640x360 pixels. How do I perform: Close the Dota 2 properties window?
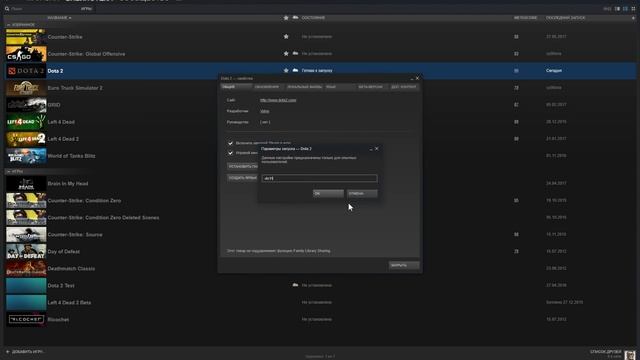point(417,78)
